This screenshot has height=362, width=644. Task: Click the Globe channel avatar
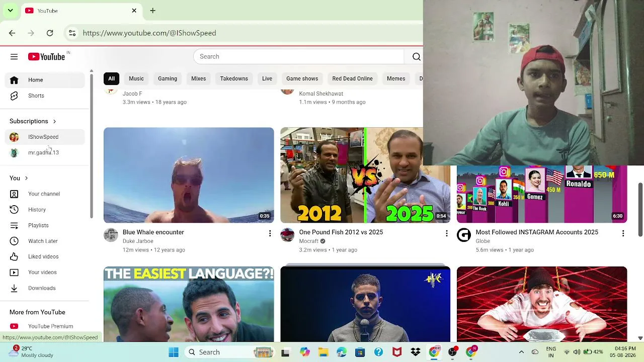464,235
